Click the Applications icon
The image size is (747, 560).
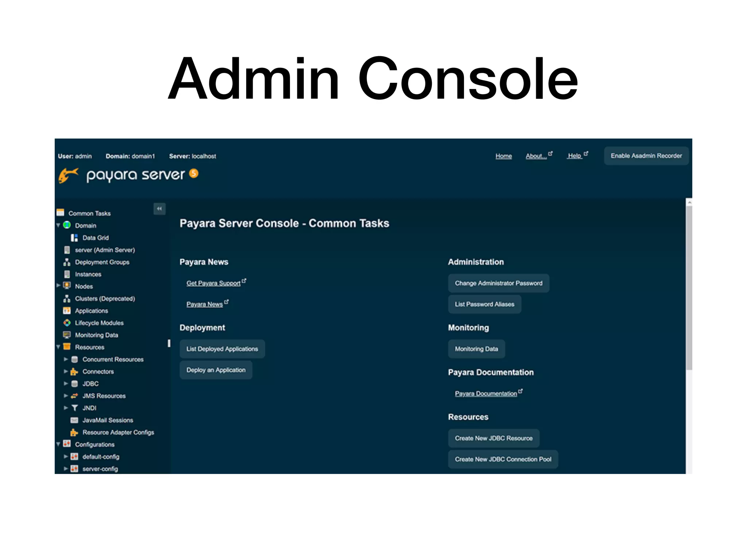click(x=67, y=310)
